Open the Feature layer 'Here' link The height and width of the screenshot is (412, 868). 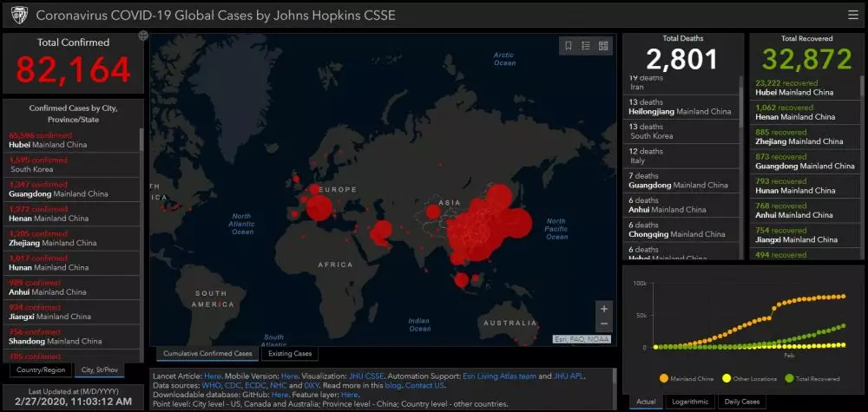tap(349, 395)
